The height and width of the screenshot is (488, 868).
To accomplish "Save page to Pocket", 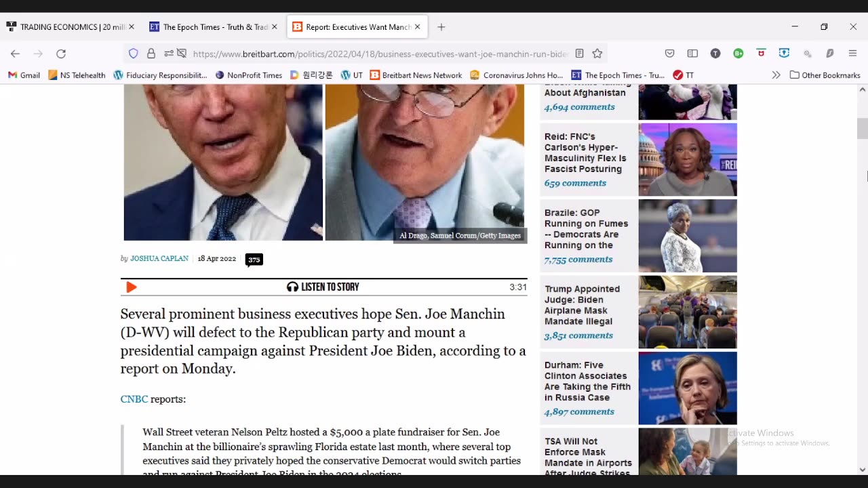I will (669, 54).
